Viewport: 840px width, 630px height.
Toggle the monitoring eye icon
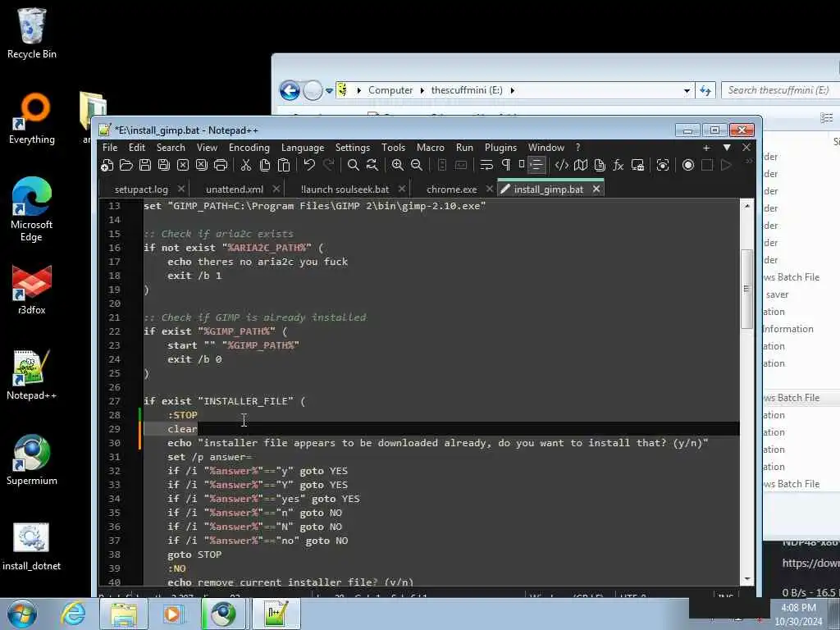click(x=663, y=166)
